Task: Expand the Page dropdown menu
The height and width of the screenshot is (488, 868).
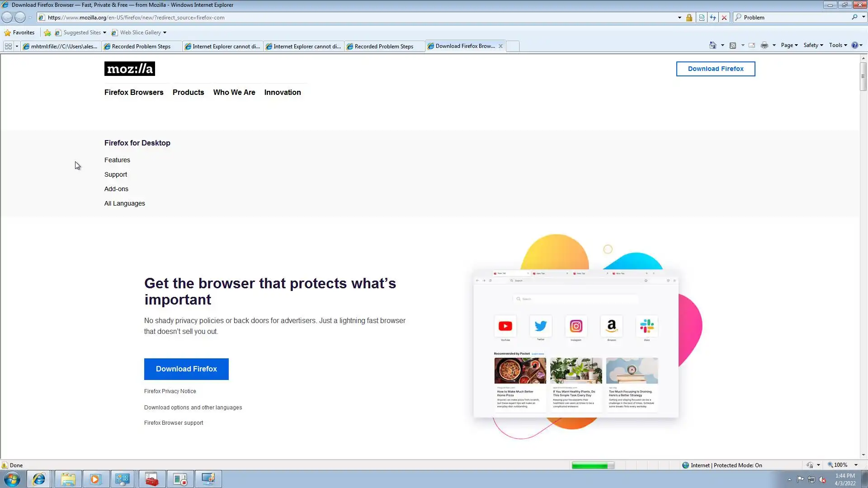Action: (789, 45)
